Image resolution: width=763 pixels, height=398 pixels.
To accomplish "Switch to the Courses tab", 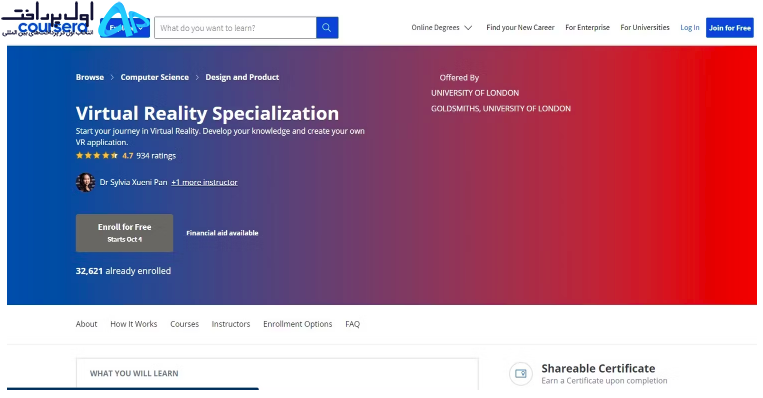I will (184, 324).
